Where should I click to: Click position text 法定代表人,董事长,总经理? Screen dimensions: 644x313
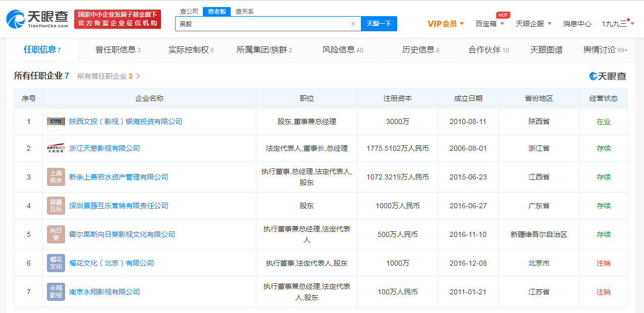tap(307, 148)
